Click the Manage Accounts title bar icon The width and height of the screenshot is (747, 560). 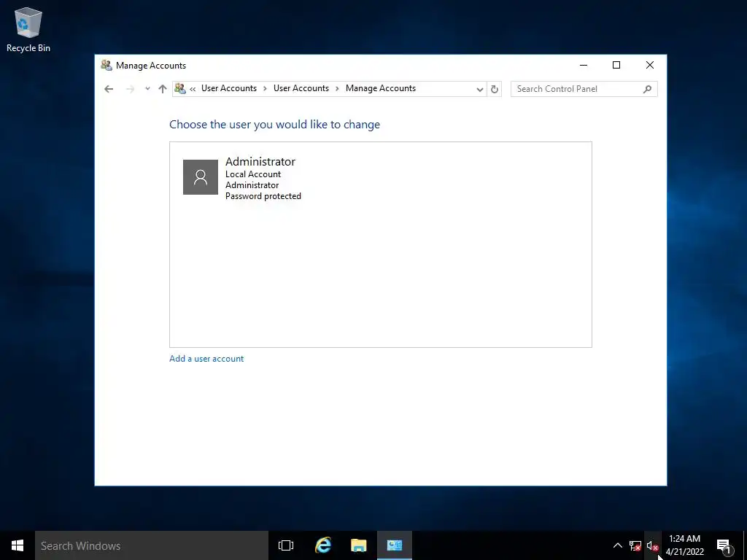click(107, 65)
